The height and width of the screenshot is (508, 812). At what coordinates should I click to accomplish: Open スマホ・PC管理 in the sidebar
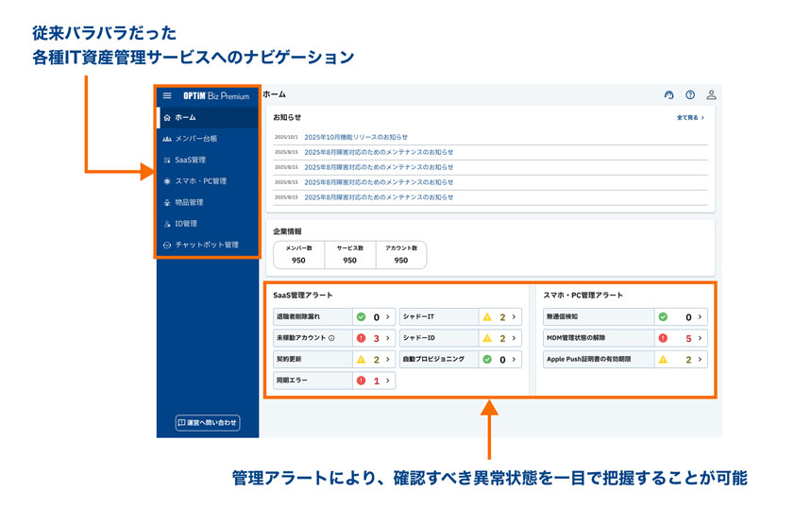pyautogui.click(x=208, y=181)
